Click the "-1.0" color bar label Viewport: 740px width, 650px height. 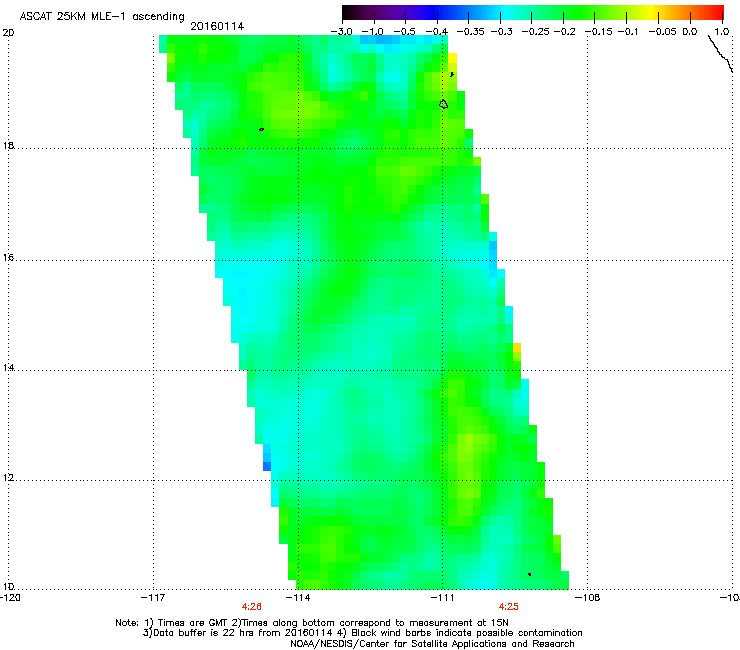pyautogui.click(x=373, y=32)
